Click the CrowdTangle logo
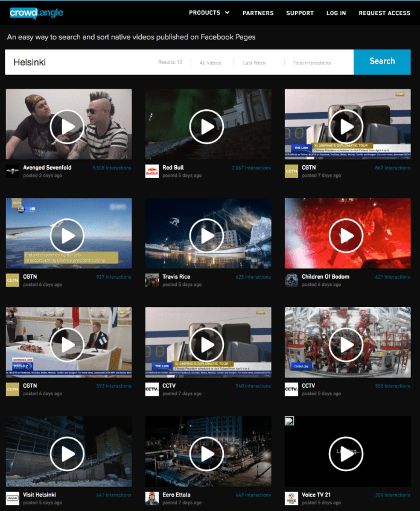This screenshot has height=511, width=420. point(36,13)
